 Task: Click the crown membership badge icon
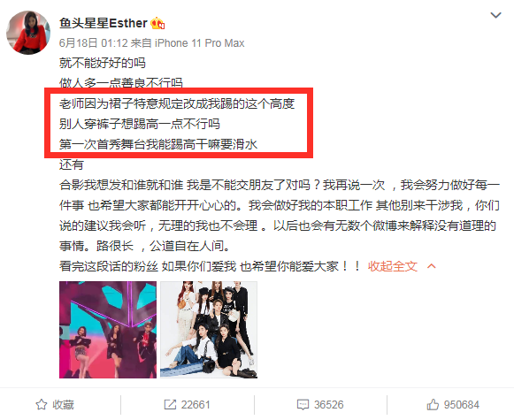tap(157, 24)
